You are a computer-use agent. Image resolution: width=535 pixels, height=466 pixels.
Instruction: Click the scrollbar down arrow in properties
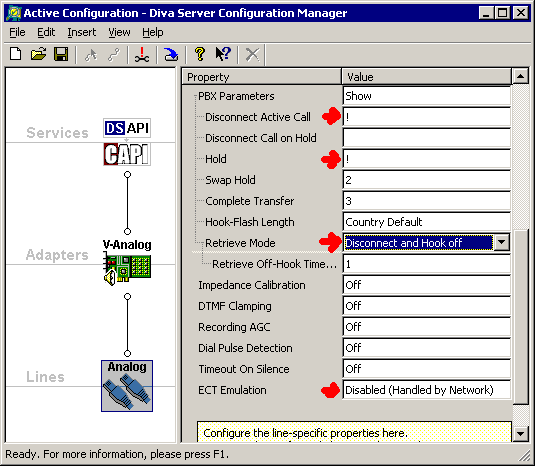(520, 434)
